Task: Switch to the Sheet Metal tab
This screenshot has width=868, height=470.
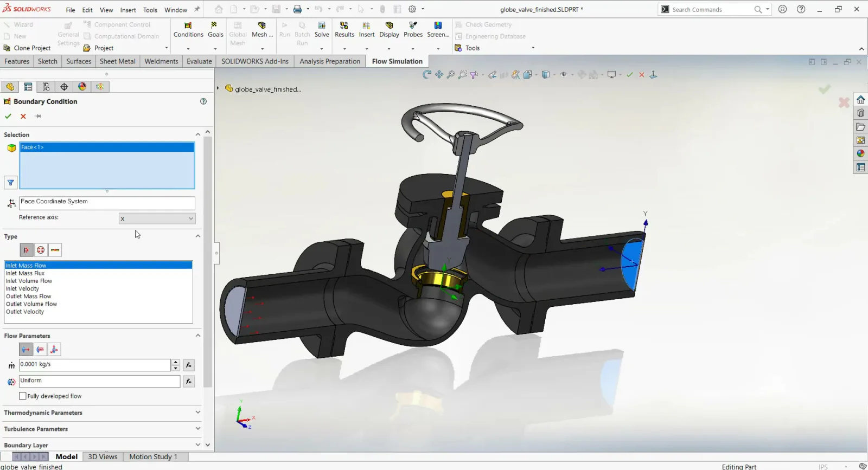Action: click(x=118, y=61)
